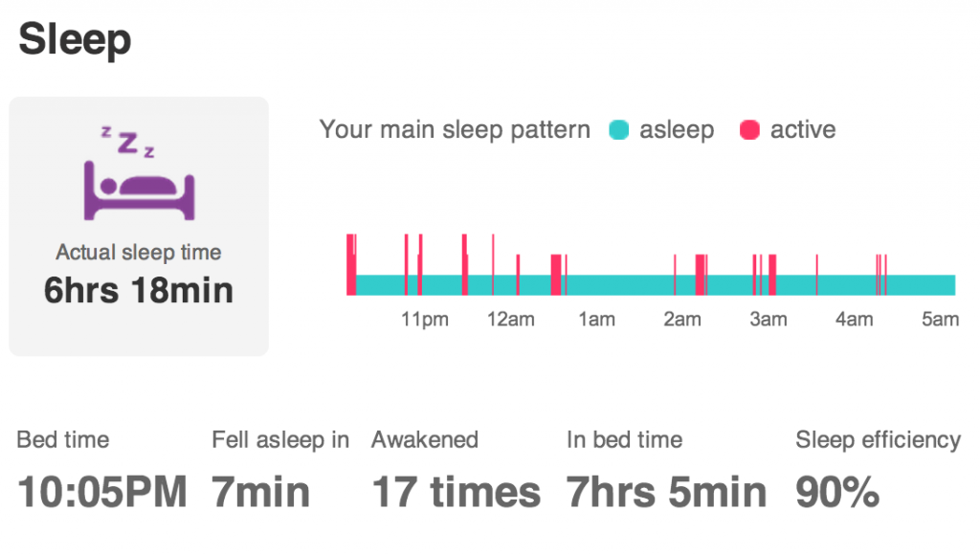Click the first active bar at bedtime
This screenshot has height=555, width=980.
click(x=351, y=264)
